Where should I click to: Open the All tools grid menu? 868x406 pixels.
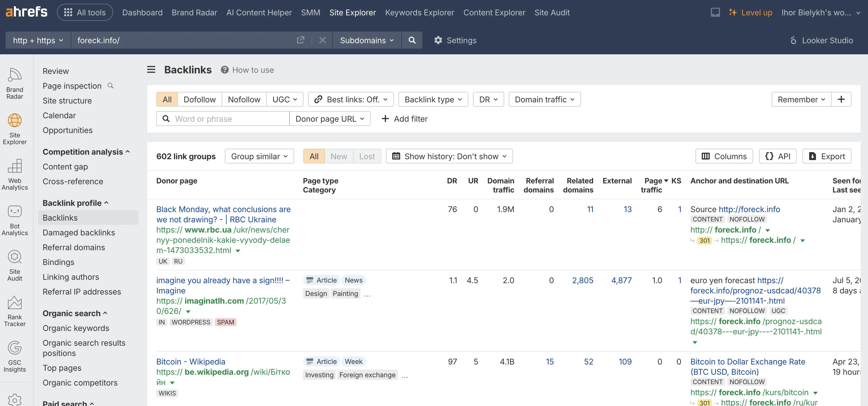(85, 12)
